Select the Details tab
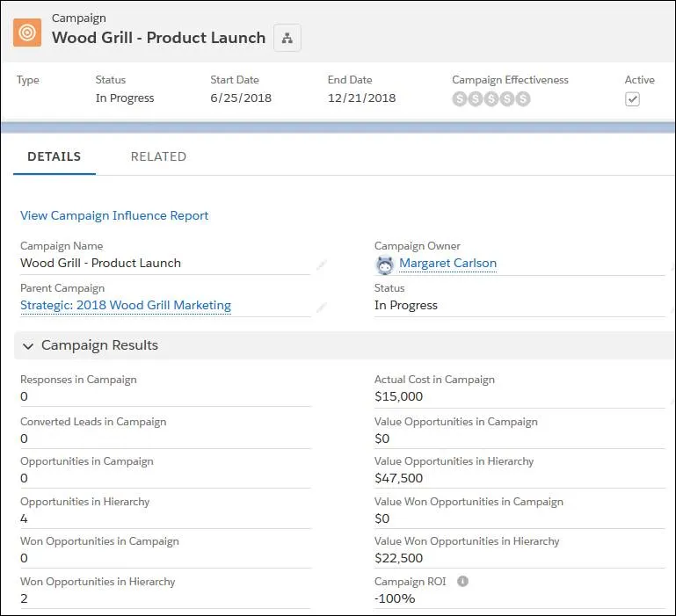The height and width of the screenshot is (616, 676). (x=55, y=156)
